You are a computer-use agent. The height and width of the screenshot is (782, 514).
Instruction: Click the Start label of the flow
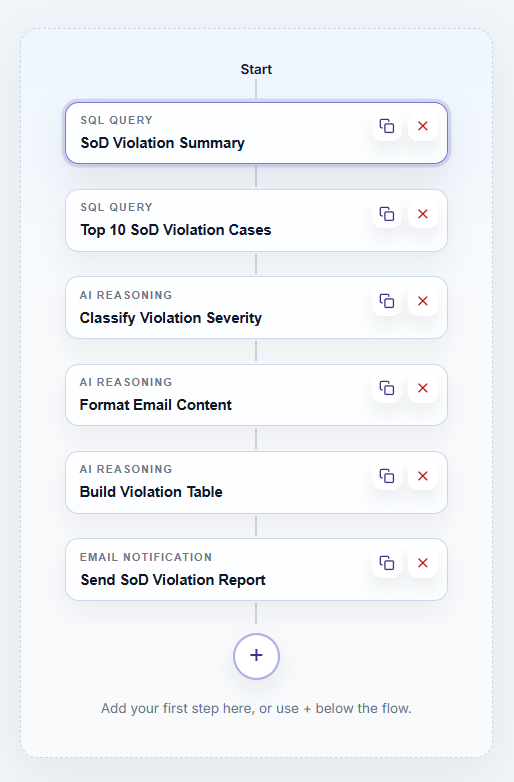click(256, 69)
